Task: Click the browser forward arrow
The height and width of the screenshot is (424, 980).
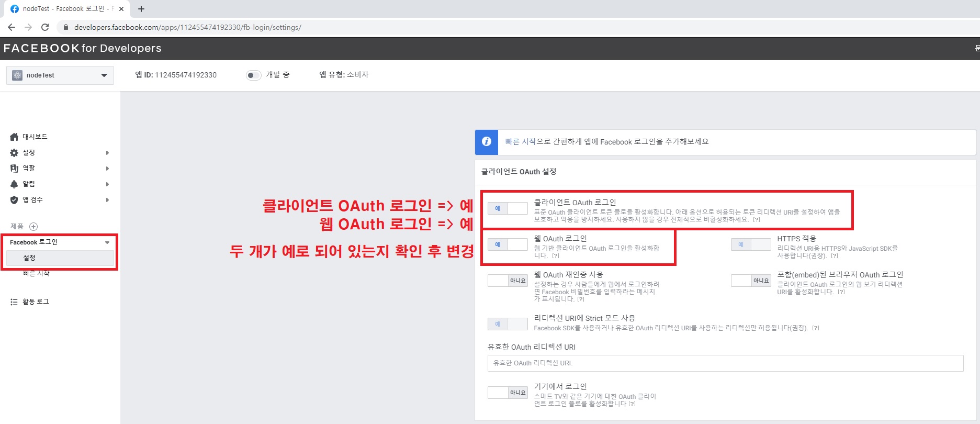Action: pyautogui.click(x=28, y=27)
